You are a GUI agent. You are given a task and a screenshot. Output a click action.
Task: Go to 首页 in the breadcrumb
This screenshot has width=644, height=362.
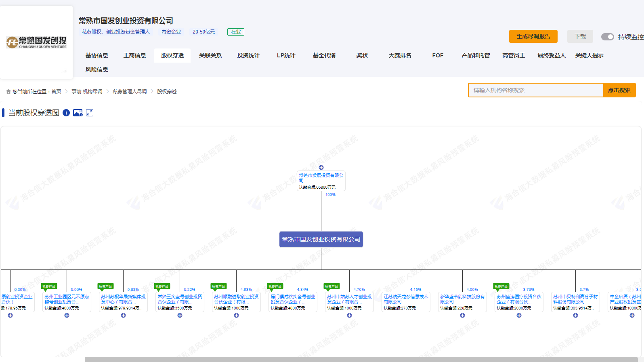[x=56, y=92]
